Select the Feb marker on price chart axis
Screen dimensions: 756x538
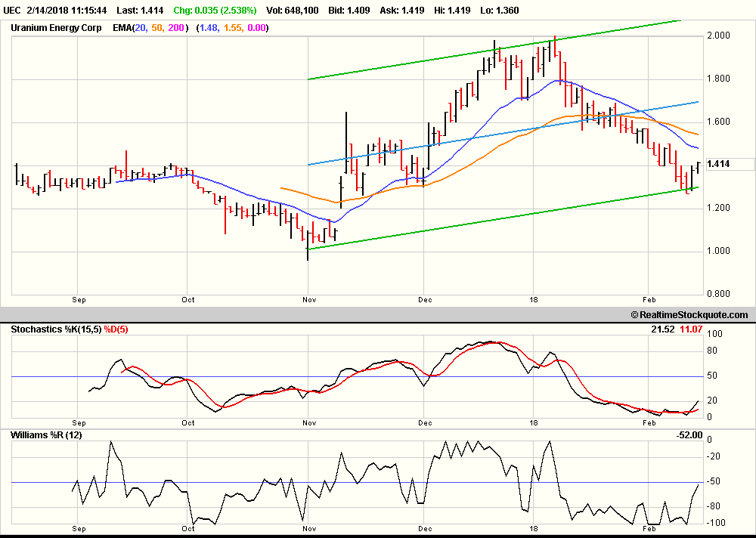[649, 299]
